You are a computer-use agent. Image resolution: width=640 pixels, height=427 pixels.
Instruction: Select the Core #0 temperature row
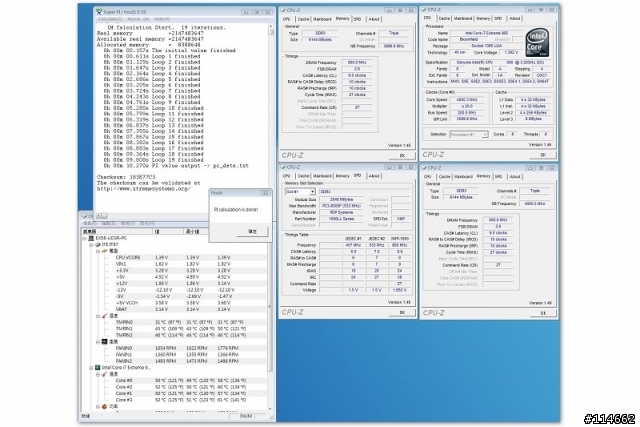pos(175,380)
